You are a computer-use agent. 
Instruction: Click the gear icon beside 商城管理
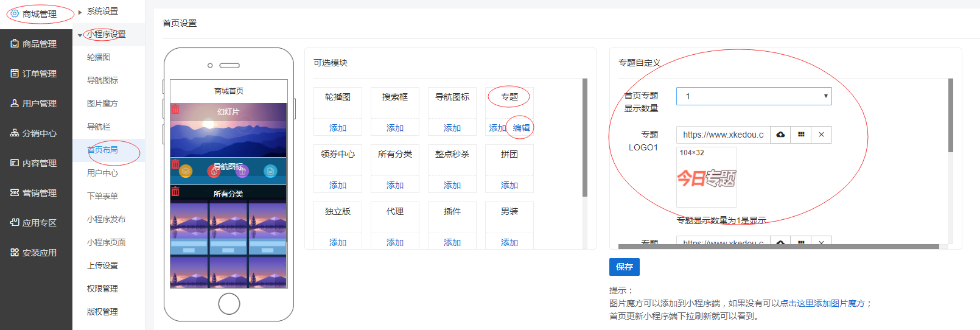click(x=15, y=13)
